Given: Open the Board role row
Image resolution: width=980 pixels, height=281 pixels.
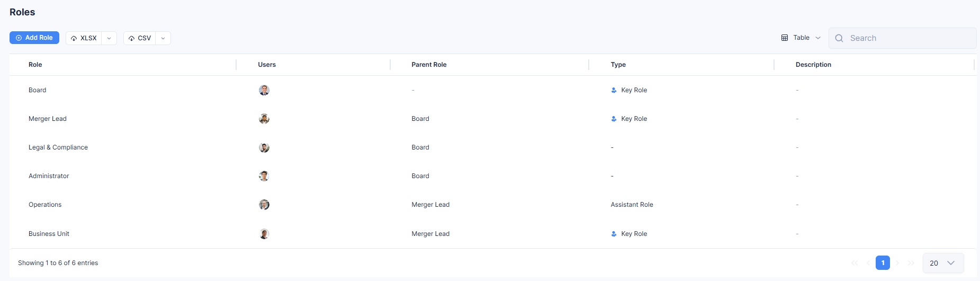Looking at the screenshot, I should click(492, 90).
